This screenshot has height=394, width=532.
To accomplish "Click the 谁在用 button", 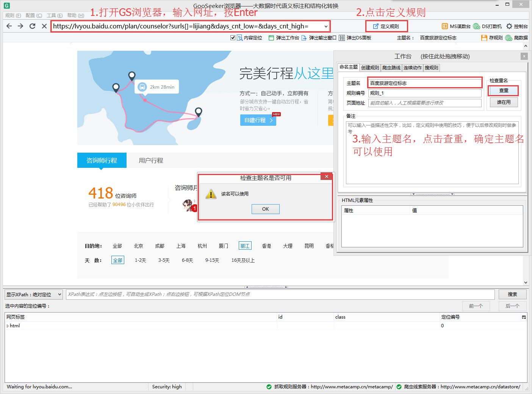I will [504, 102].
